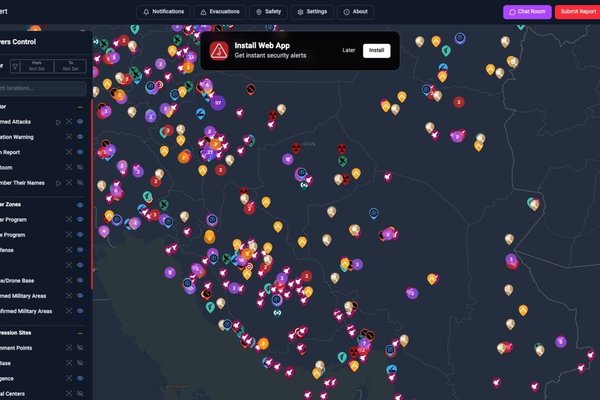Click the location pin icon beside Safety
600x400 pixels.
point(259,12)
